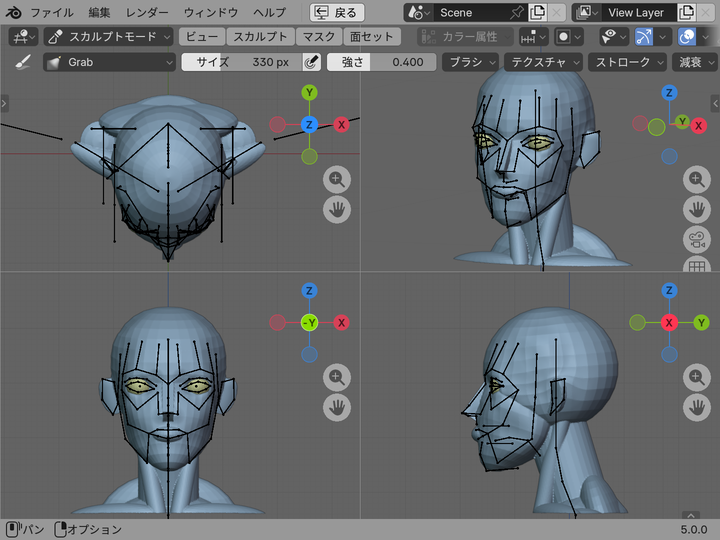720x540 pixels.
Task: Open the スカルプト menu
Action: pos(260,37)
